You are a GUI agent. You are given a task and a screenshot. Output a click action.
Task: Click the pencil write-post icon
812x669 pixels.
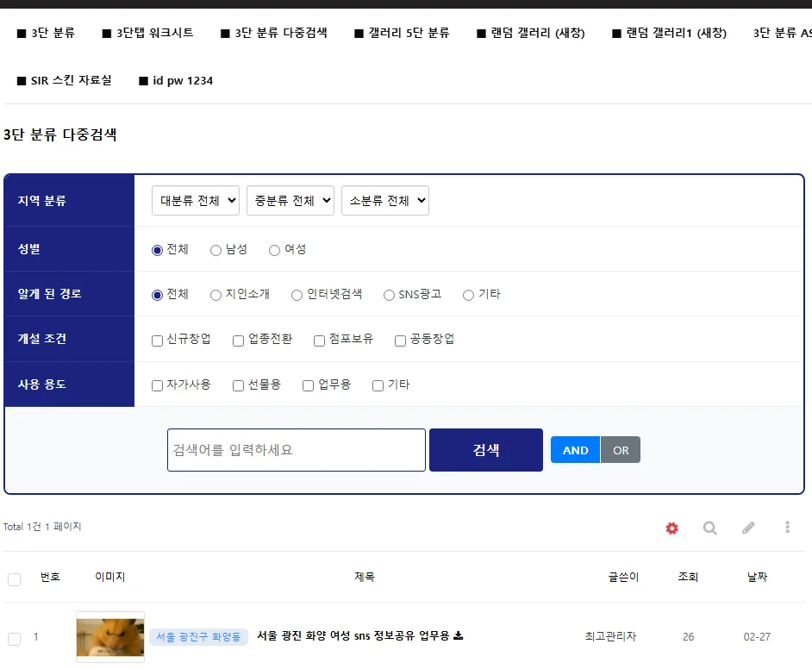(748, 528)
